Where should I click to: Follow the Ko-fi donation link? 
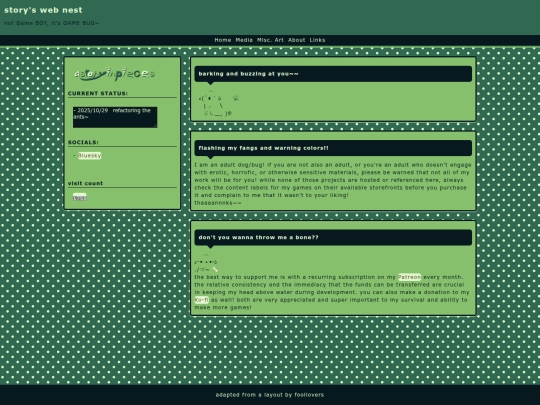click(x=201, y=300)
